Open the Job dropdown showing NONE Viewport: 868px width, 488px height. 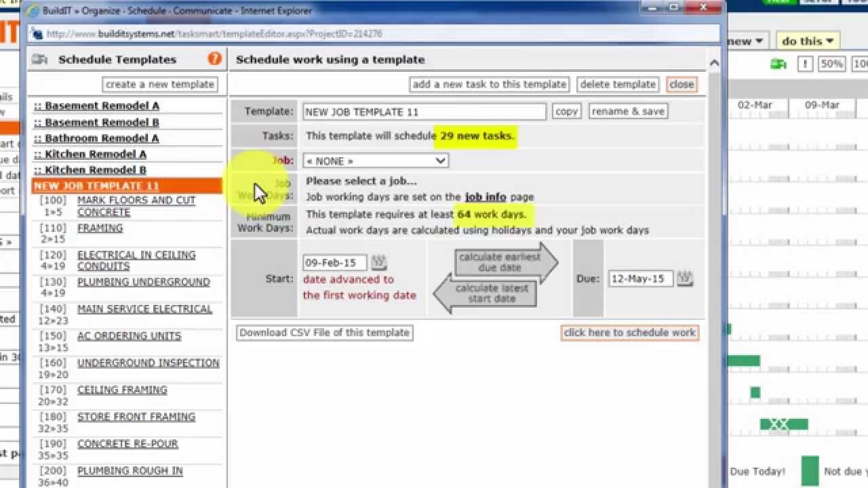[x=376, y=161]
